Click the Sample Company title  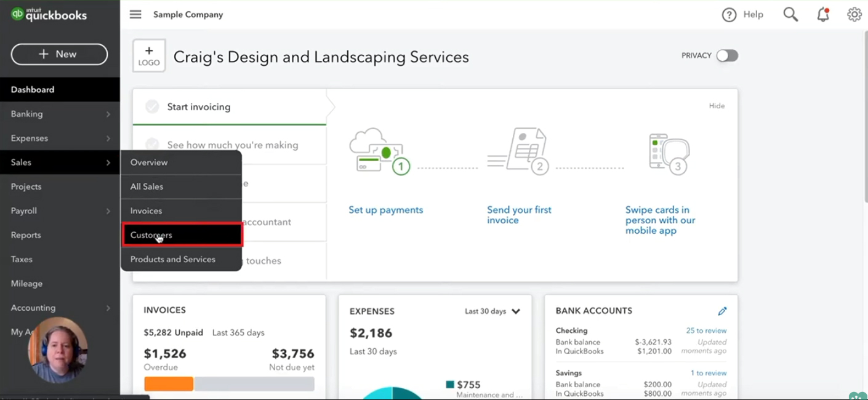[x=188, y=14]
